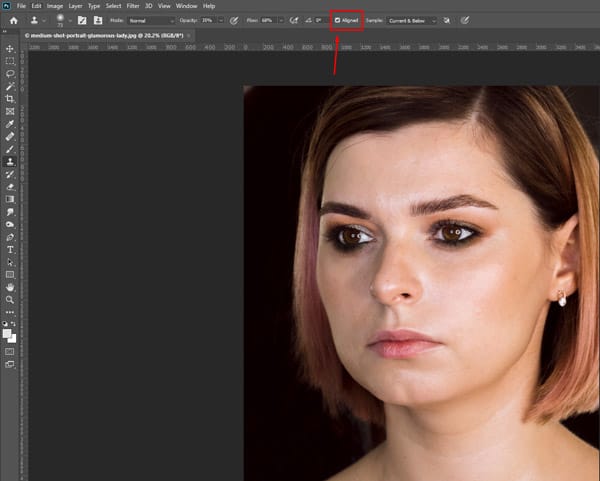Toggle pressure for size button
Screen dimensions: 600x481
pos(465,20)
